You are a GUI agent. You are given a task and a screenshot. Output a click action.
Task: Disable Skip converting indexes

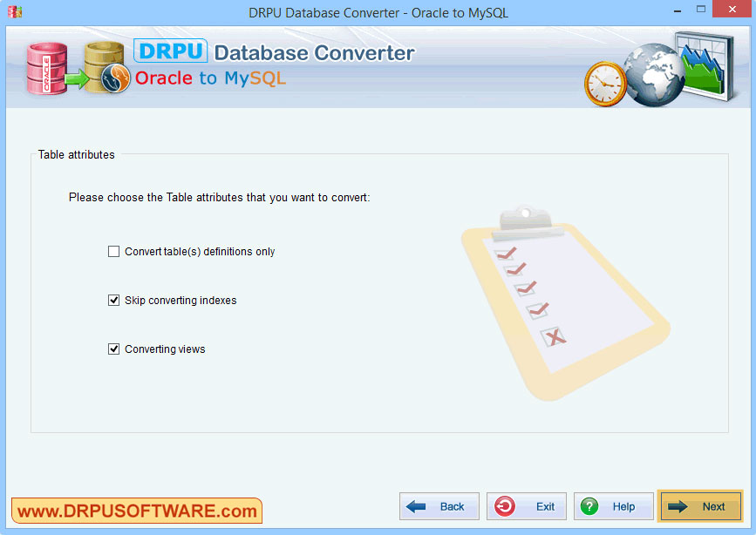(x=113, y=300)
